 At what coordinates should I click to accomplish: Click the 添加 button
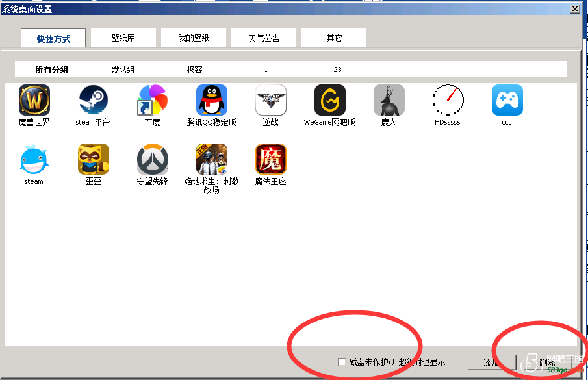click(492, 362)
